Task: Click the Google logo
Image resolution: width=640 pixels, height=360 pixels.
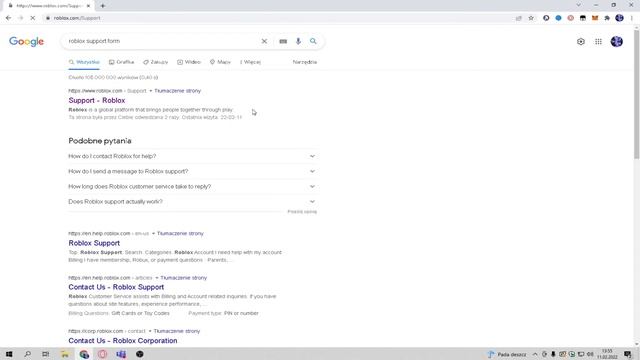Action: coord(27,42)
